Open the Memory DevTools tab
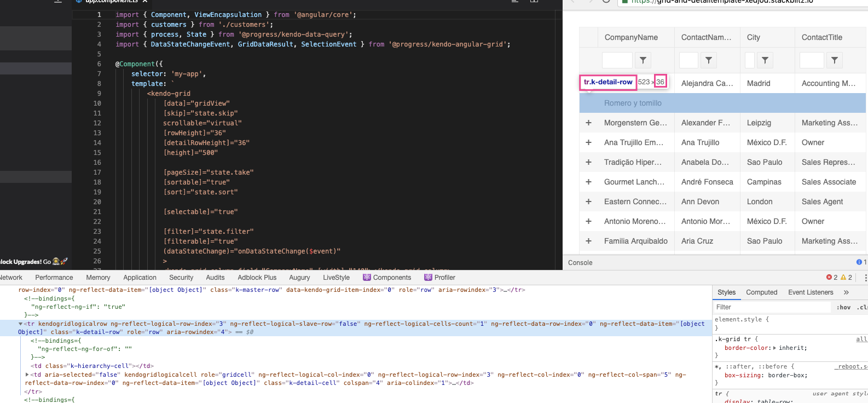868x403 pixels. coord(98,278)
